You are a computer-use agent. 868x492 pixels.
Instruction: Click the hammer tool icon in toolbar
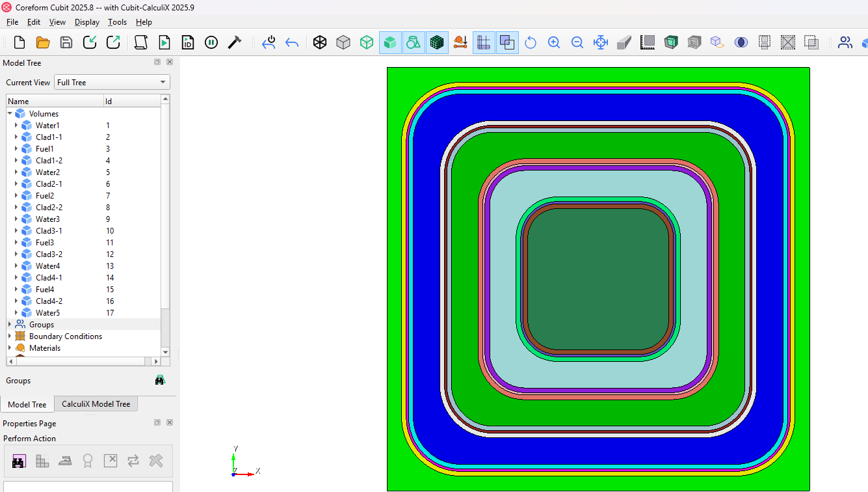pyautogui.click(x=235, y=42)
